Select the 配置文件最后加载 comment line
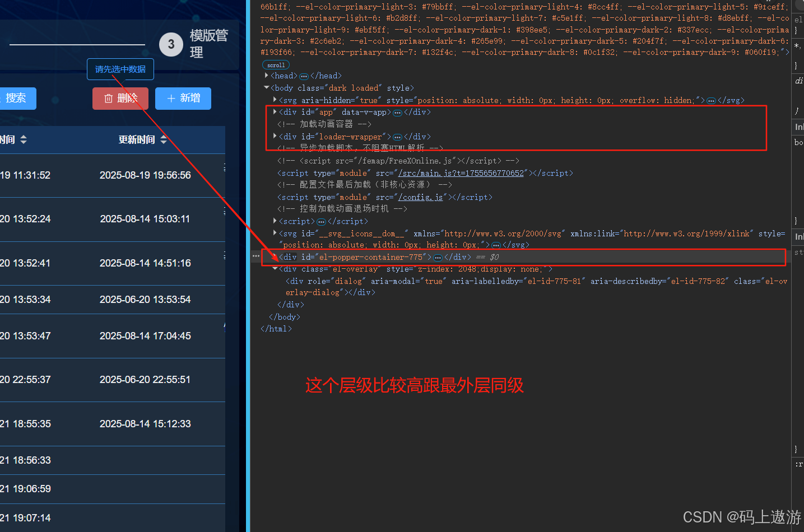 point(364,185)
